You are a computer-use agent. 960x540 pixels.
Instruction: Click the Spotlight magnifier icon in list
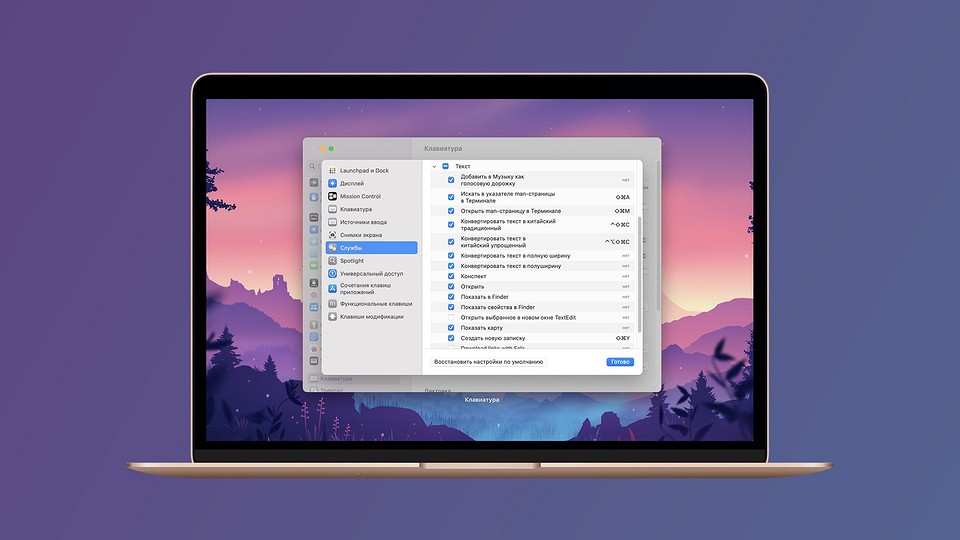tap(332, 261)
